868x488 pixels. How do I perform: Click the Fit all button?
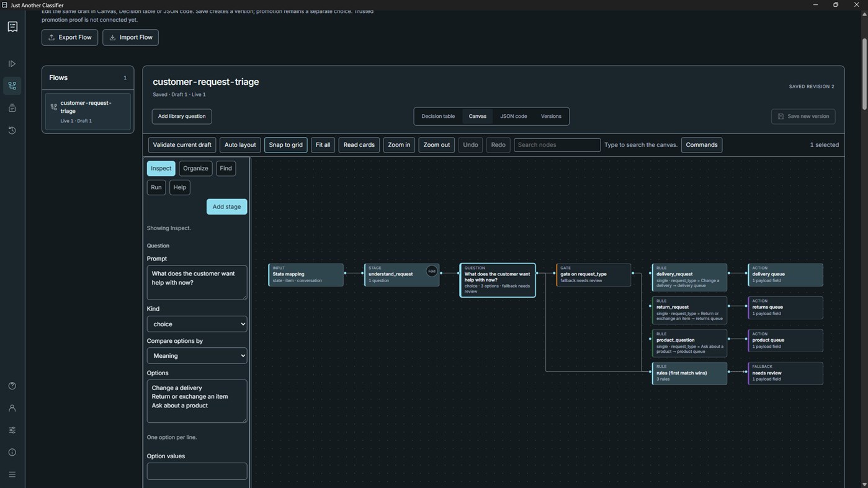(323, 145)
